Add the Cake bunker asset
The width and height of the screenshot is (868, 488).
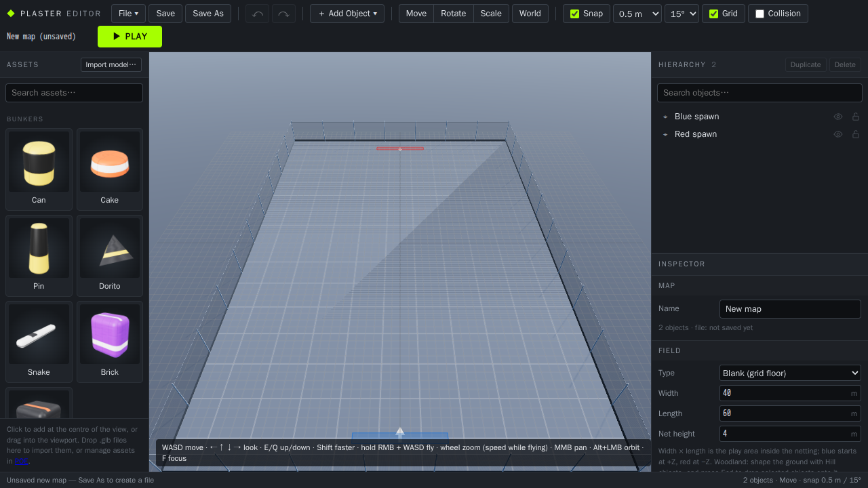pos(110,169)
